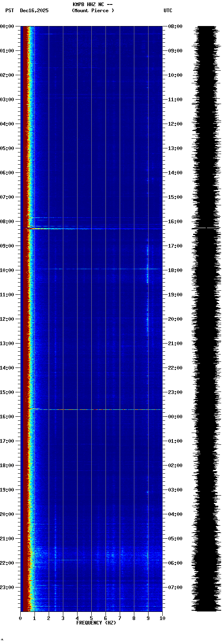
Task: Select the 16:00 label on the PST axis
Action: (7, 417)
